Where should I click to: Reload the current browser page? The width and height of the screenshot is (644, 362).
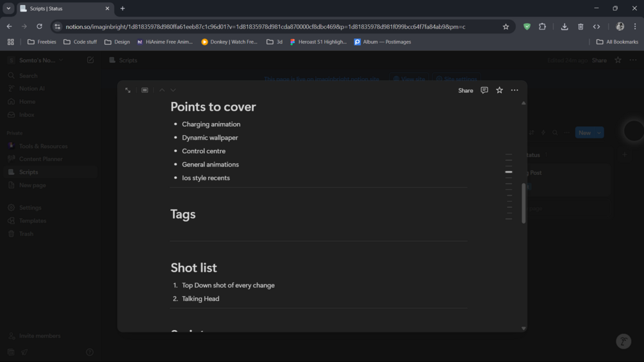click(40, 27)
